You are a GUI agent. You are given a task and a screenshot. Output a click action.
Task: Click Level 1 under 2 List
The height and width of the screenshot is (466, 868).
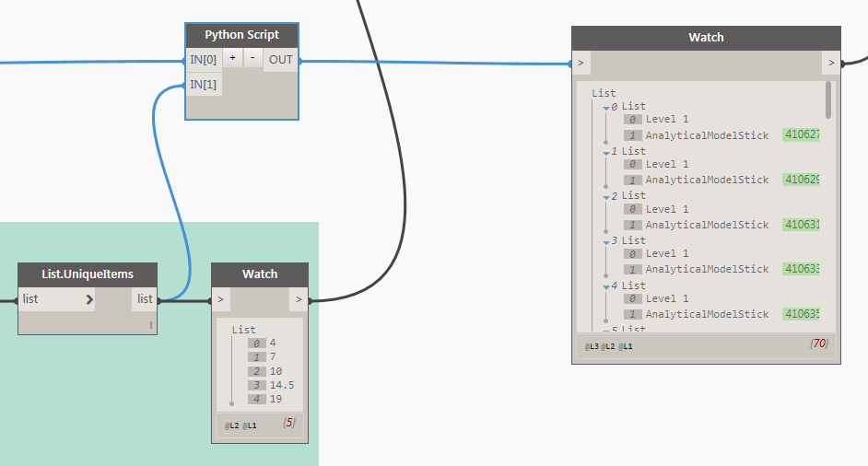[x=667, y=209]
